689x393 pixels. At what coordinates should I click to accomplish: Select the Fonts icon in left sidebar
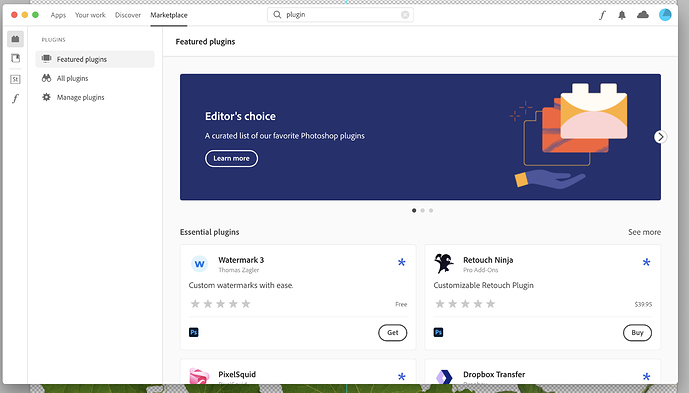coord(15,98)
